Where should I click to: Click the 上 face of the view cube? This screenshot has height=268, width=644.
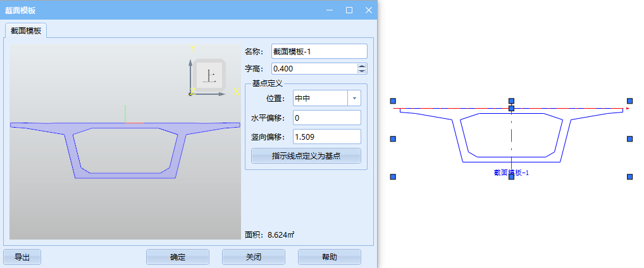pos(210,75)
